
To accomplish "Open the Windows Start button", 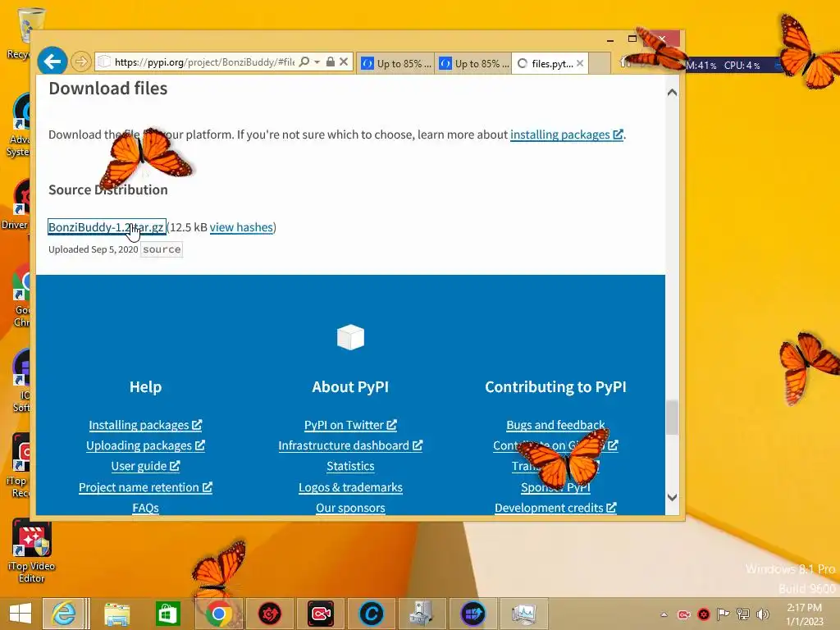I will [x=20, y=614].
